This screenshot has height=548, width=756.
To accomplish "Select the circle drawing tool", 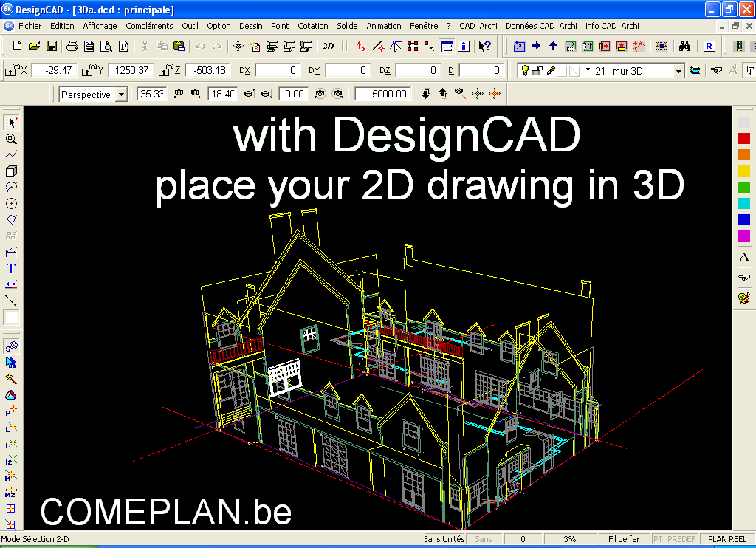I will 12,203.
